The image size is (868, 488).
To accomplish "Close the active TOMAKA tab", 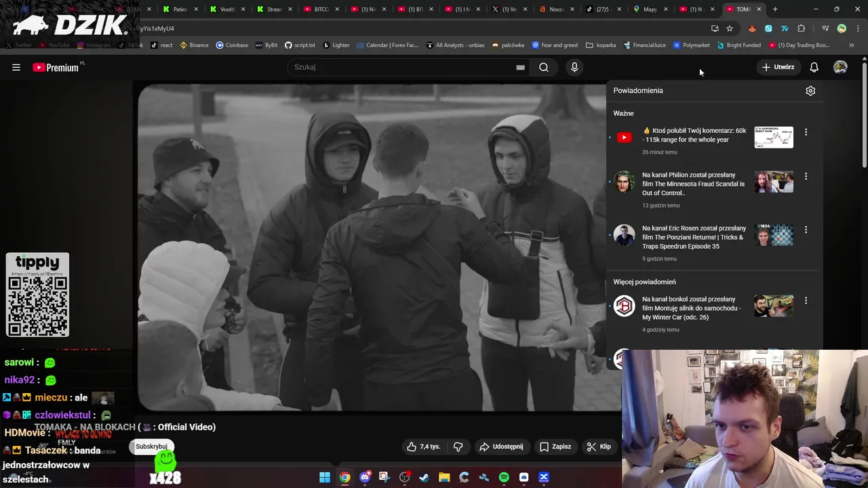I will click(x=759, y=9).
